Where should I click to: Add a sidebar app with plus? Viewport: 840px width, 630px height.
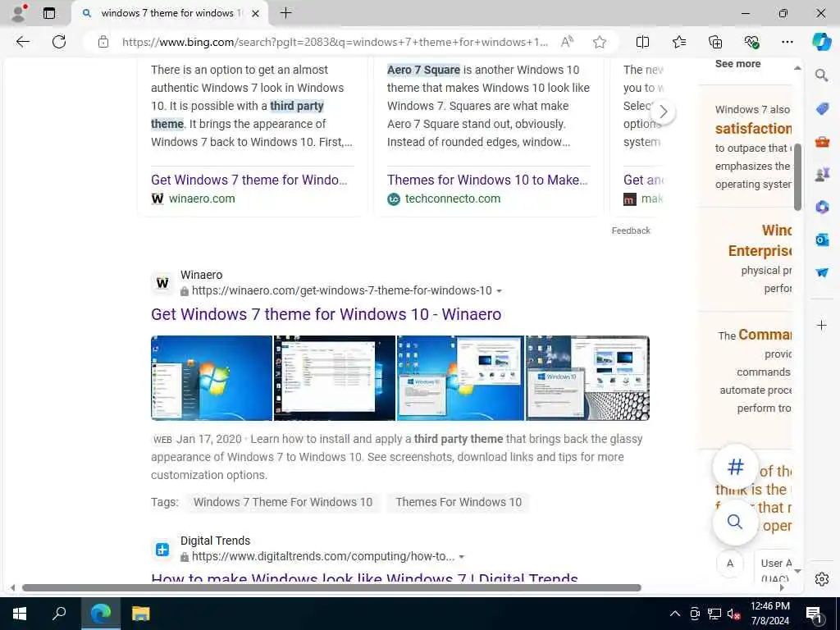[x=821, y=325]
